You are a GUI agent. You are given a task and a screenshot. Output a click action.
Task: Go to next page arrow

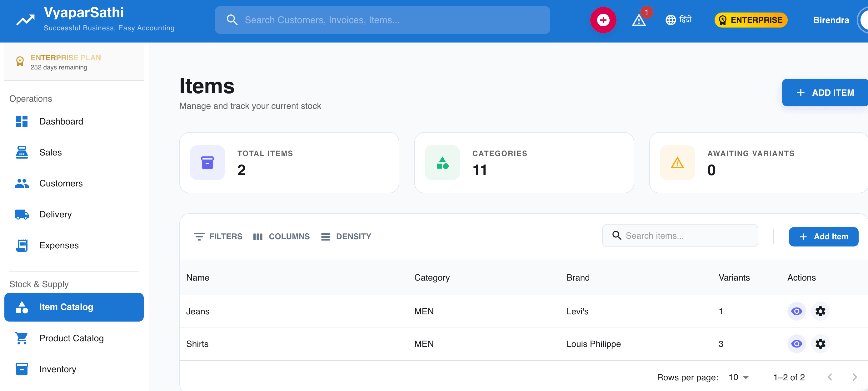click(x=855, y=377)
